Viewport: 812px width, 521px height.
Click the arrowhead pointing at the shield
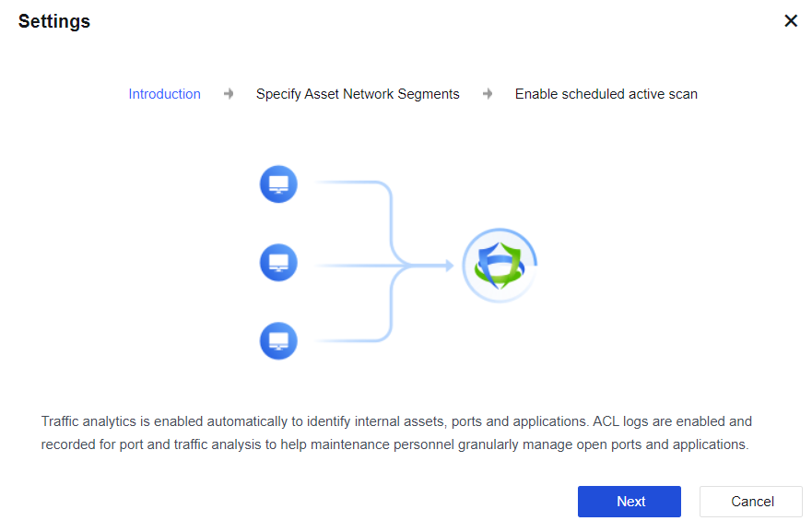448,266
